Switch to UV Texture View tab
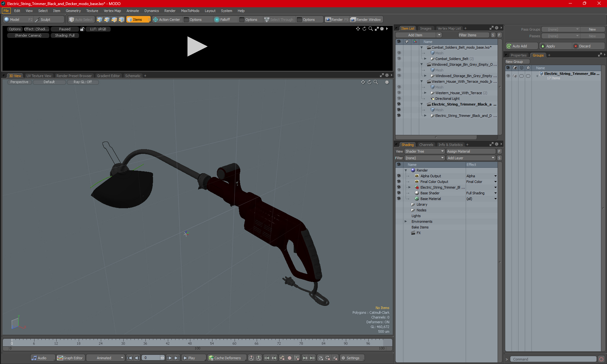Viewport: 607px width, 364px height. coord(39,76)
